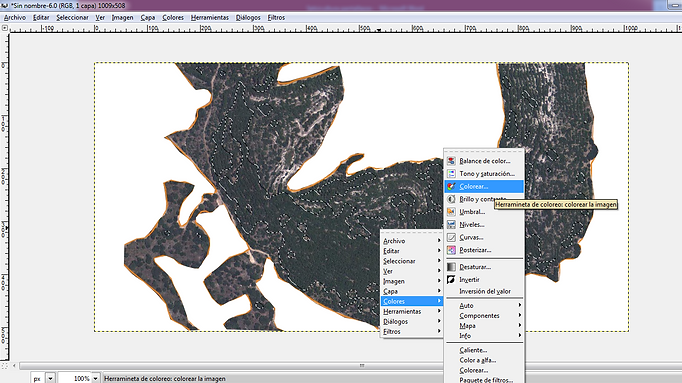Expand Archivo in the context menu
The image size is (682, 383).
411,241
